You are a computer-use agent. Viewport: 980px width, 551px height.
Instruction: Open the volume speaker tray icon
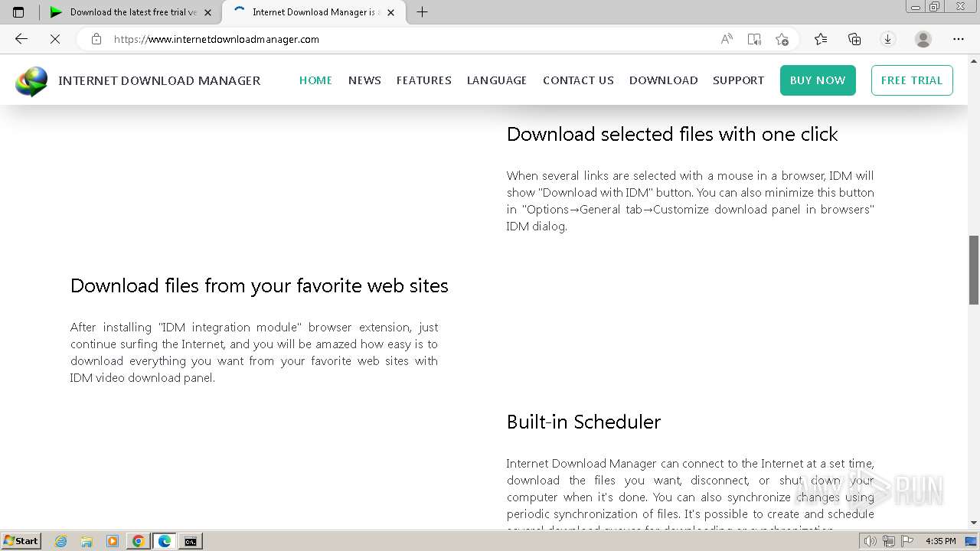870,541
